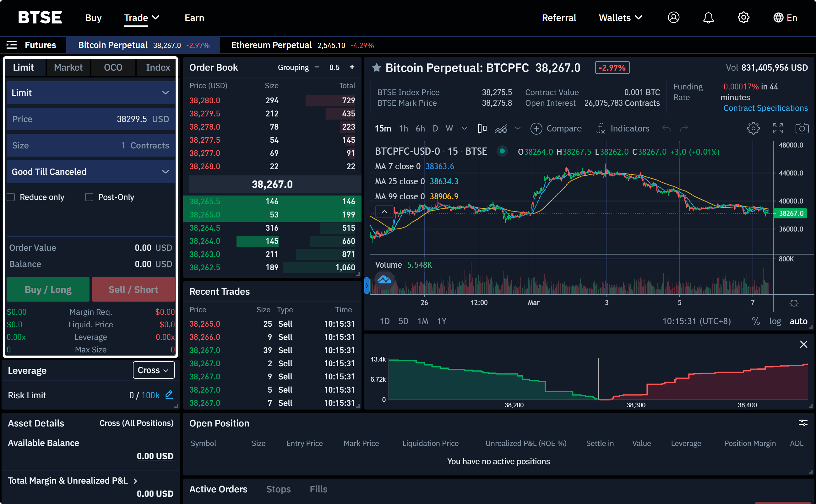The height and width of the screenshot is (504, 816).
Task: Expand the side panel blue arrow handle
Action: click(x=367, y=286)
